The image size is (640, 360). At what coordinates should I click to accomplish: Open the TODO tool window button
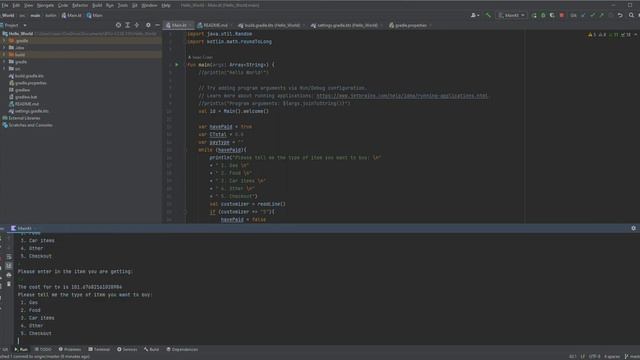click(43, 349)
